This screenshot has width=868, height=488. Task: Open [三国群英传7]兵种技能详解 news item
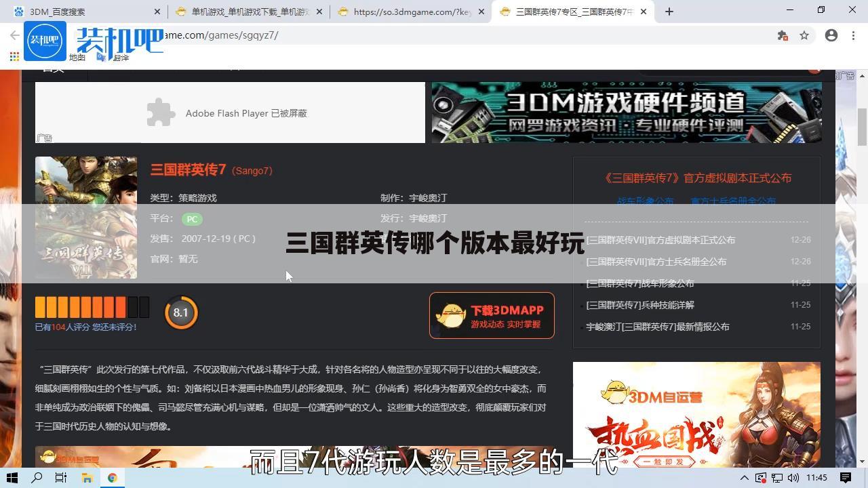640,305
